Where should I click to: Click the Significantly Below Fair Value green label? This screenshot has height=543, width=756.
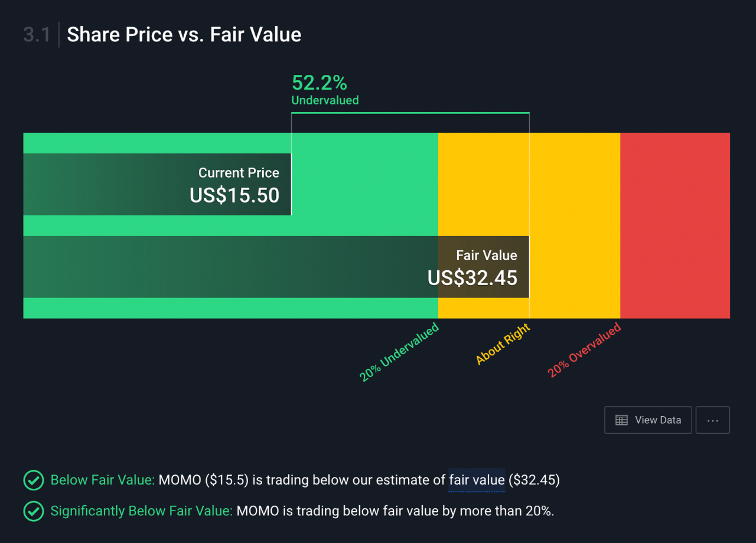pyautogui.click(x=142, y=511)
